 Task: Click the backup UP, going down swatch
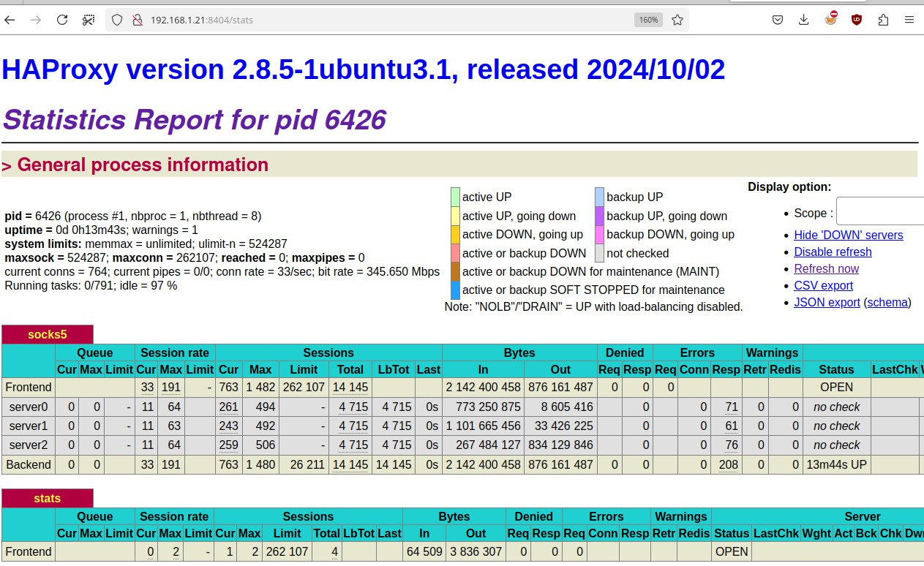(x=599, y=216)
